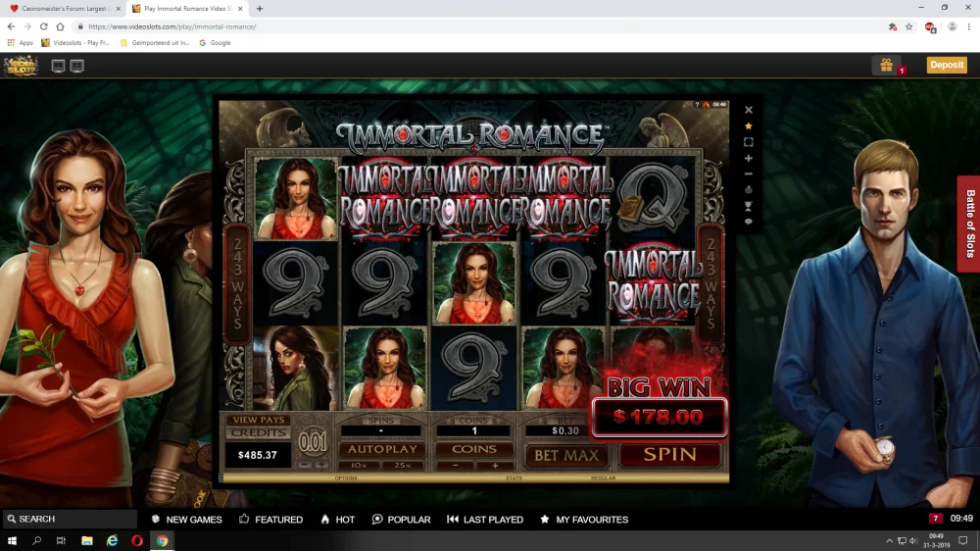This screenshot has width=980, height=551.
Task: Open the Geïmporteerd bookmarks folder
Action: (155, 42)
